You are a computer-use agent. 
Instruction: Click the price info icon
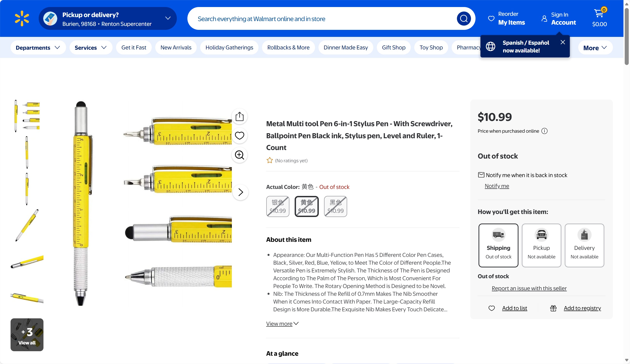[x=544, y=131]
